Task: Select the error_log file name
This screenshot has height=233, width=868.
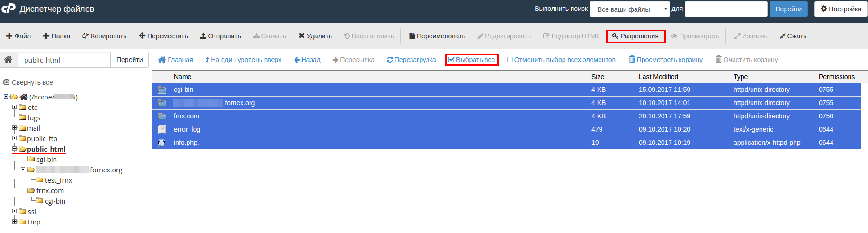Action: (187, 129)
